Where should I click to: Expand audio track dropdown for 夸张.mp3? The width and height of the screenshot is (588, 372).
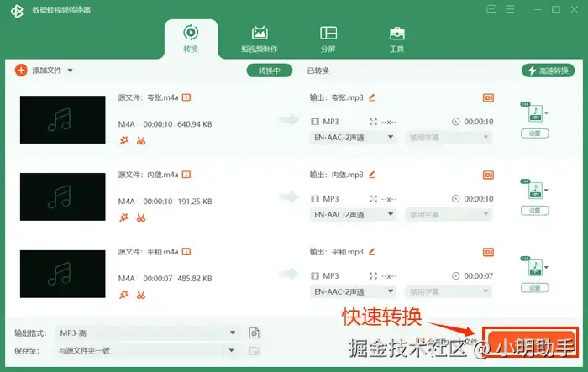click(x=353, y=138)
